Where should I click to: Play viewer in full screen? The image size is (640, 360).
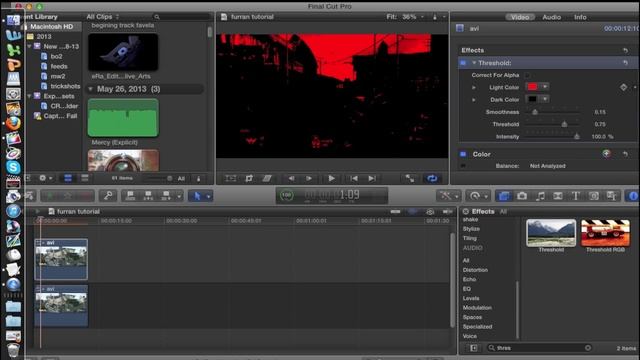pos(410,178)
